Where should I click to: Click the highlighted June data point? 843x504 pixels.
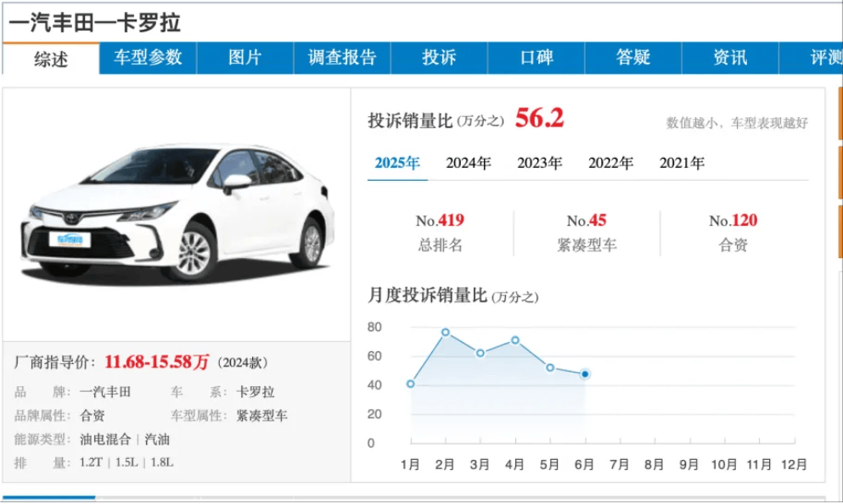(586, 373)
